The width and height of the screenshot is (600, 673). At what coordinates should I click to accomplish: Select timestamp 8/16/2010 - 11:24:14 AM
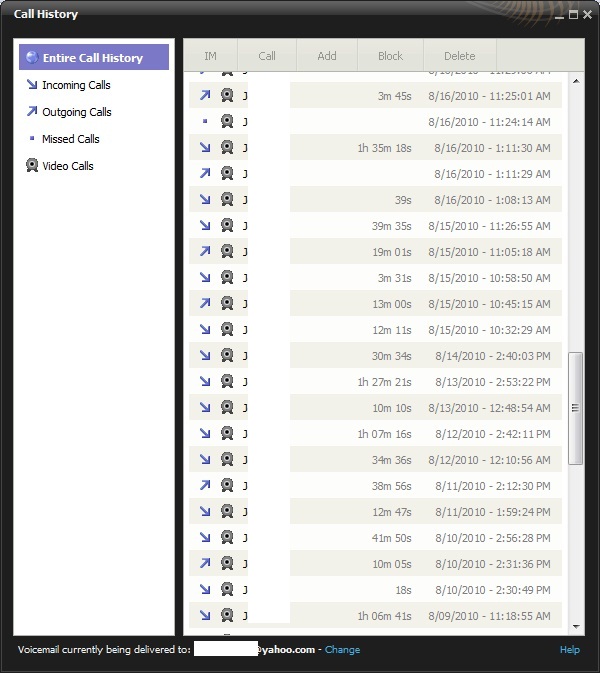pos(489,122)
